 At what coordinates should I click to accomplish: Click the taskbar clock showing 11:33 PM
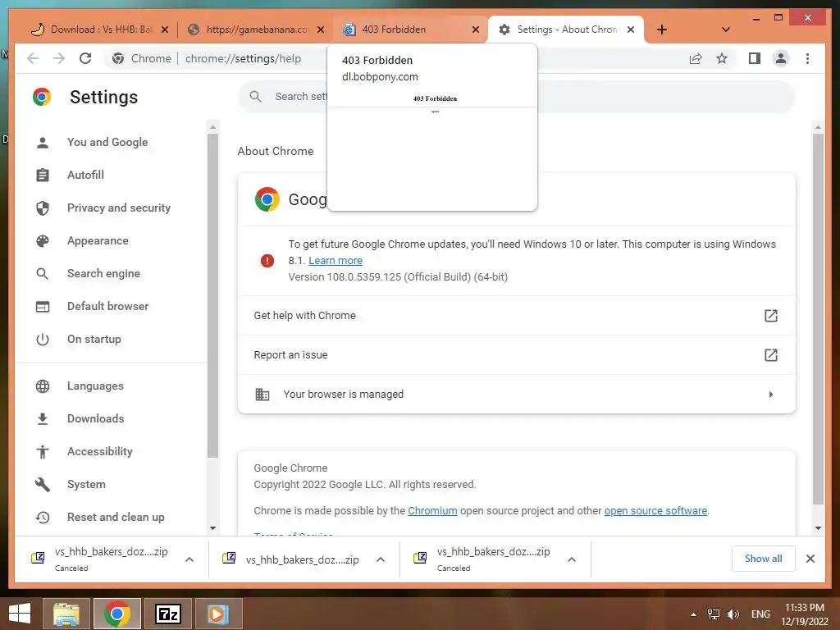(804, 614)
